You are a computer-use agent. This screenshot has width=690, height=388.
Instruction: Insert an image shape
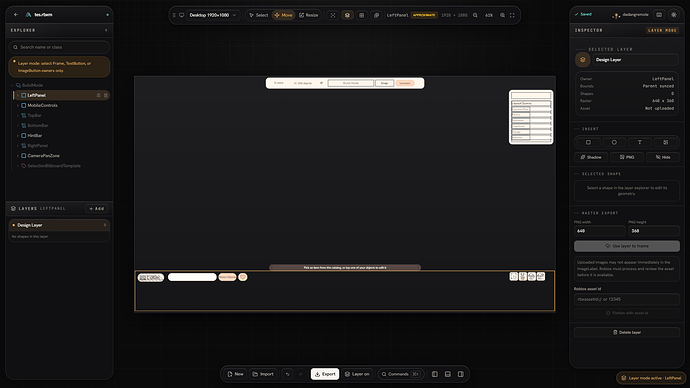coord(666,142)
